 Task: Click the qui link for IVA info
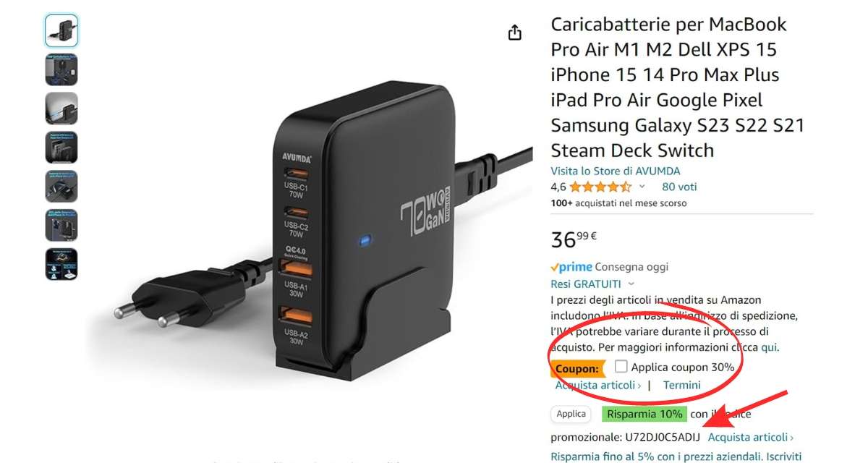(769, 347)
